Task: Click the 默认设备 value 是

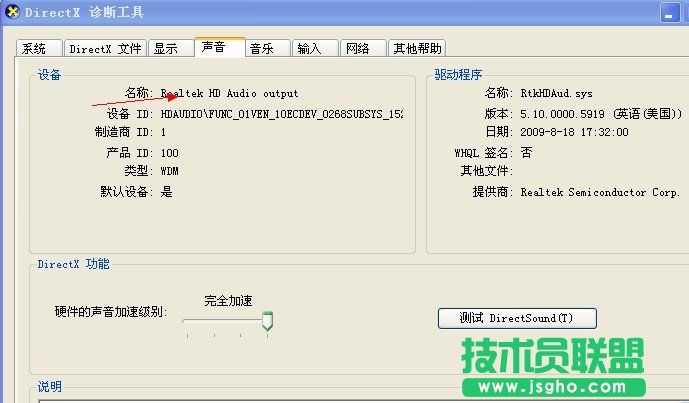Action: point(167,192)
